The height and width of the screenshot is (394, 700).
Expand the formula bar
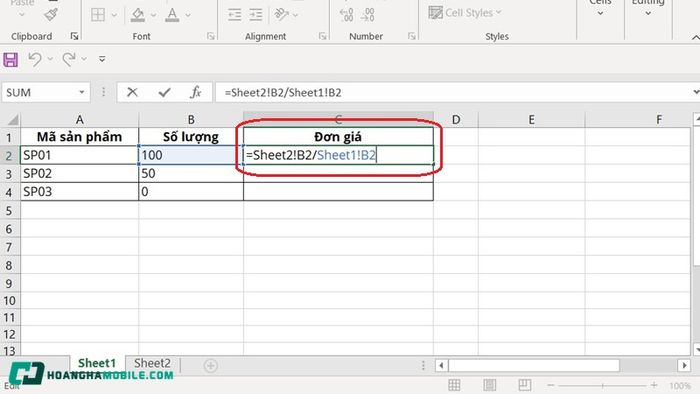point(696,92)
